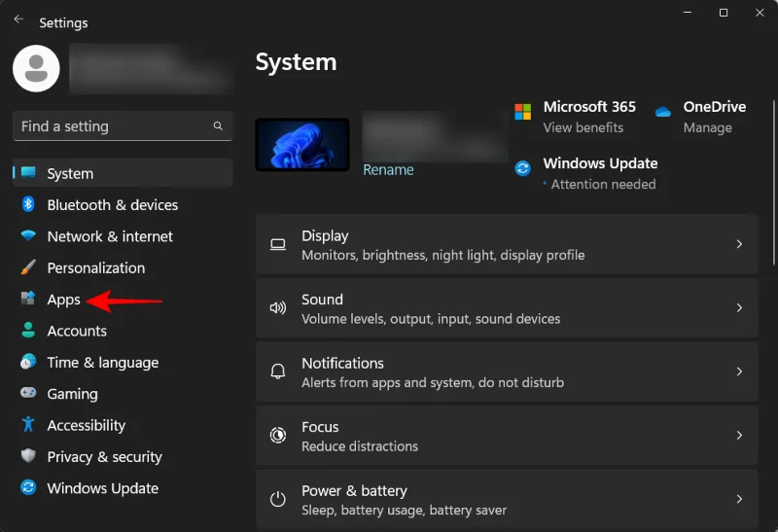Viewport: 778px width, 532px height.
Task: Click the Personalization paintbrush icon
Action: pyautogui.click(x=28, y=267)
